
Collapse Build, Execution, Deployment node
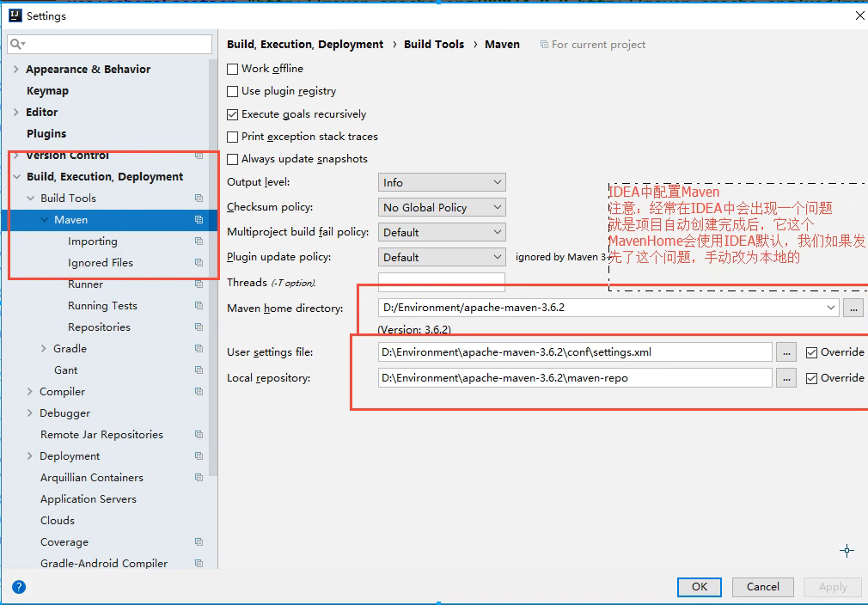click(x=16, y=176)
